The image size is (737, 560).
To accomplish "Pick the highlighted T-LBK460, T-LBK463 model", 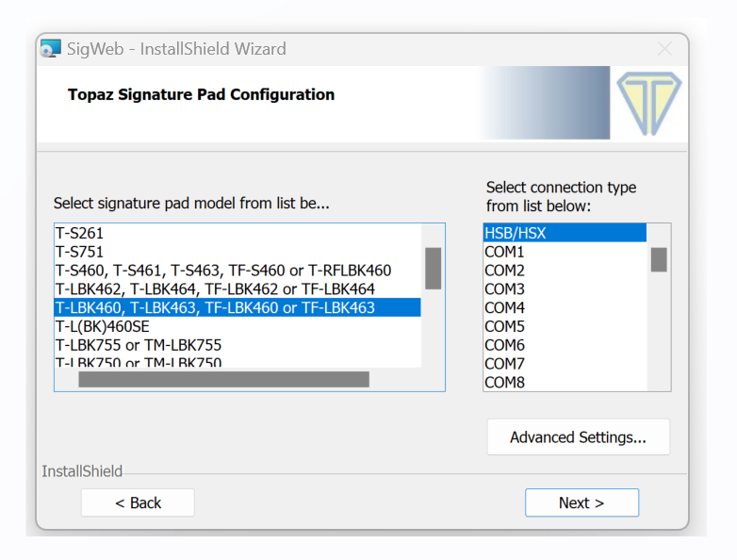I will point(215,307).
